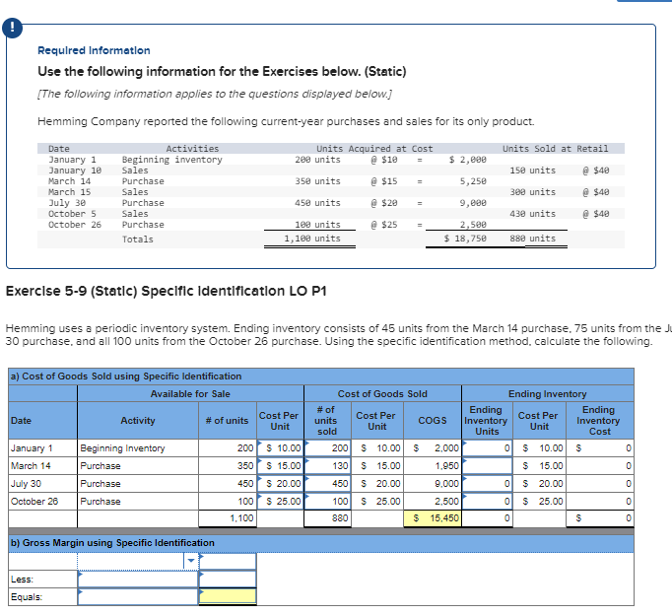The height and width of the screenshot is (616, 672).
Task: Click the Required Information heading
Action: point(94,50)
